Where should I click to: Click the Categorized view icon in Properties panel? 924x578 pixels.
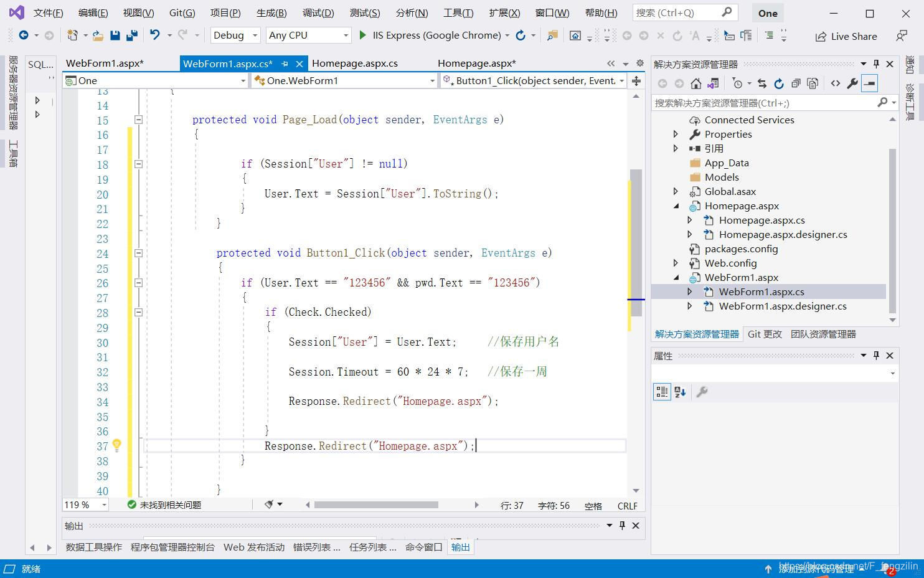tap(662, 392)
